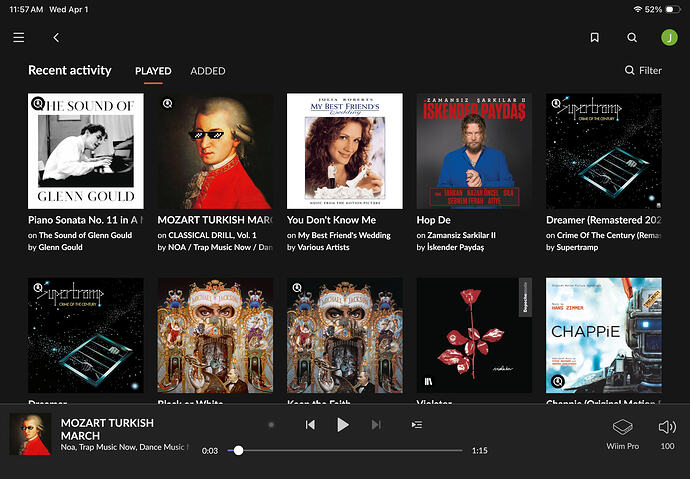
Task: Open album link CLASSICAL DRILL, Vol. 1
Action: pos(212,235)
